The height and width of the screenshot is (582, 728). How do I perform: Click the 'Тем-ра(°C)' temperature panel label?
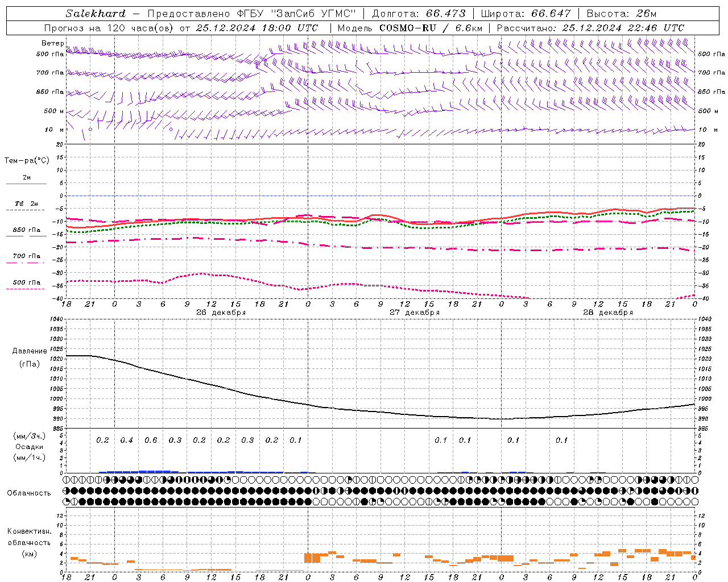pos(27,161)
